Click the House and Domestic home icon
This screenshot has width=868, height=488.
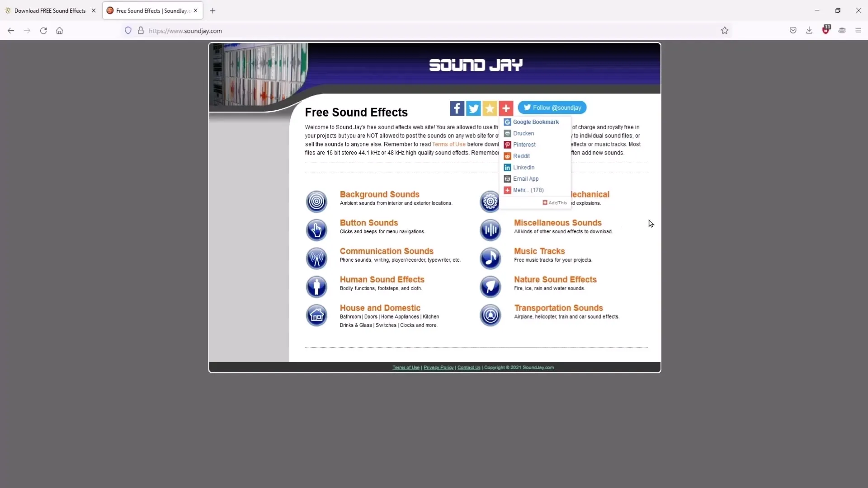(316, 314)
